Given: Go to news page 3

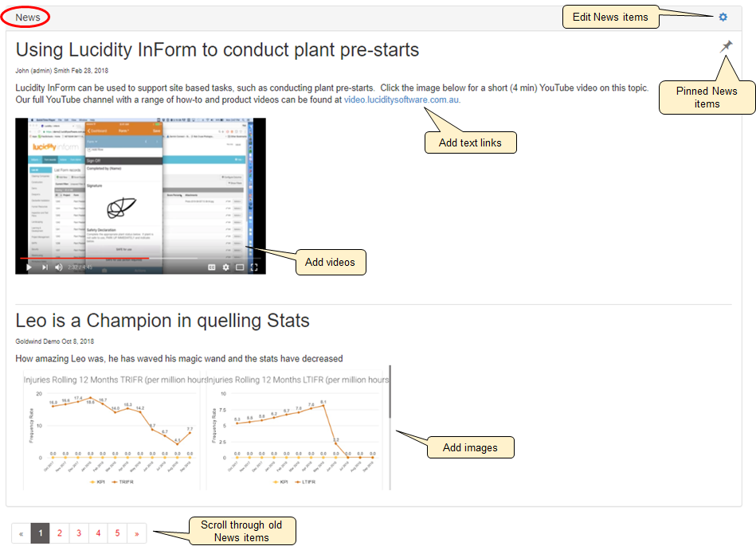Looking at the screenshot, I should click(79, 533).
